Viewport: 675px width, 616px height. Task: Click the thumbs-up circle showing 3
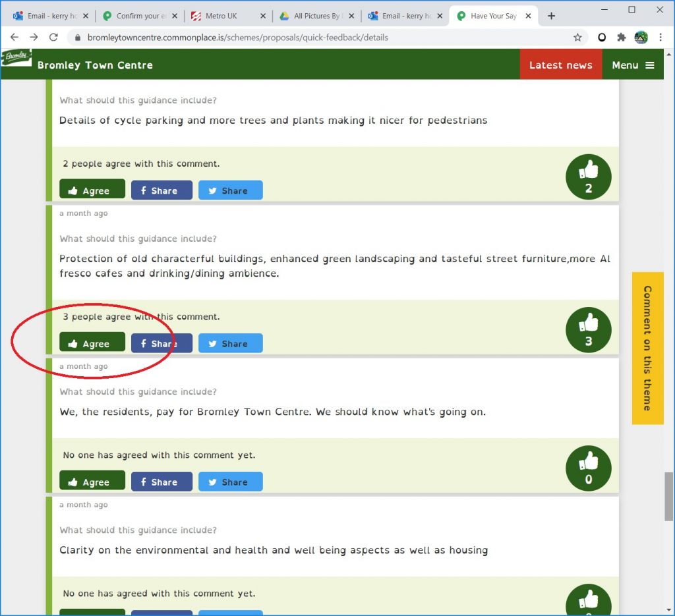pos(589,330)
